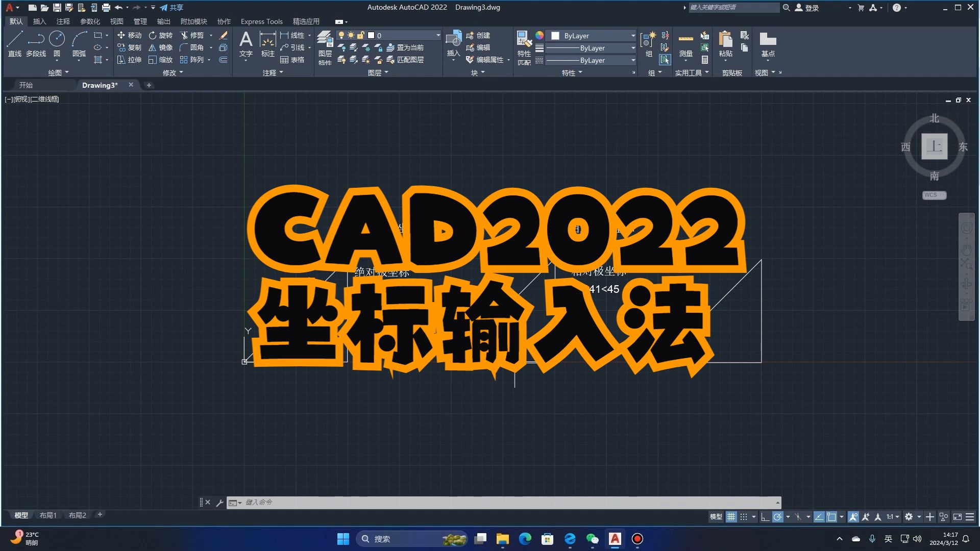Viewport: 980px width, 551px height.
Task: Click the Mirror (镜像) tool
Action: [160, 47]
